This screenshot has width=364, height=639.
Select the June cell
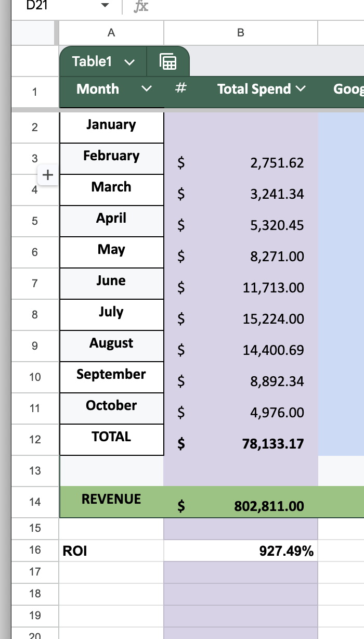112,284
